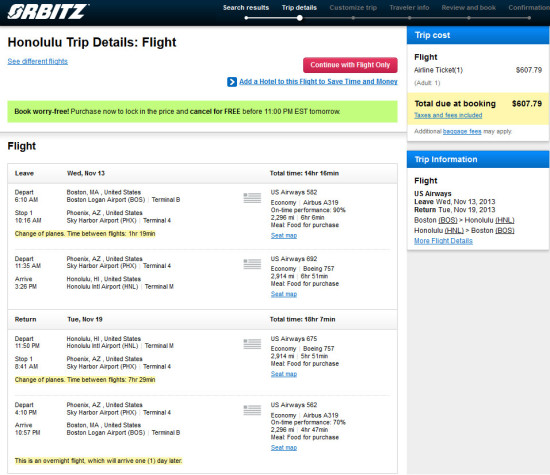Click airline flag icon for US Airways 675

pyautogui.click(x=252, y=344)
